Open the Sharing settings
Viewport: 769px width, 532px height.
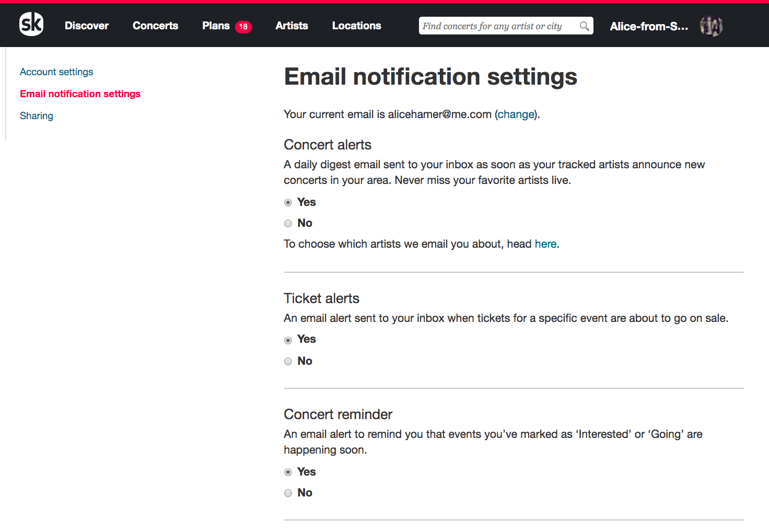pos(36,115)
